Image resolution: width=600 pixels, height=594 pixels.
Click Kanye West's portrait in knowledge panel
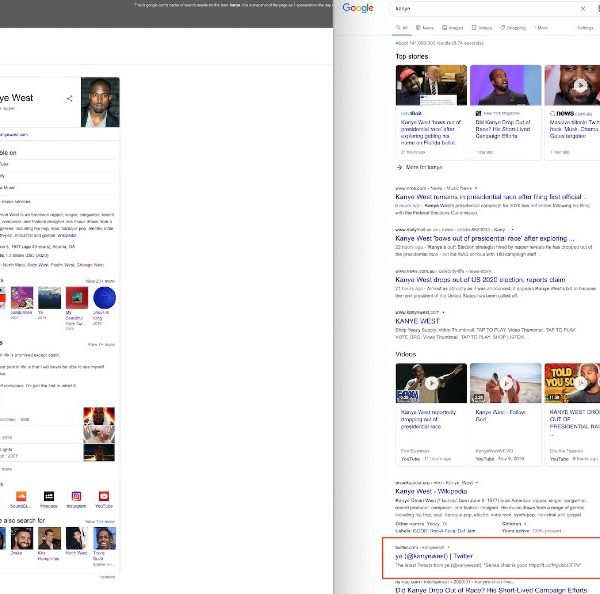tap(100, 102)
